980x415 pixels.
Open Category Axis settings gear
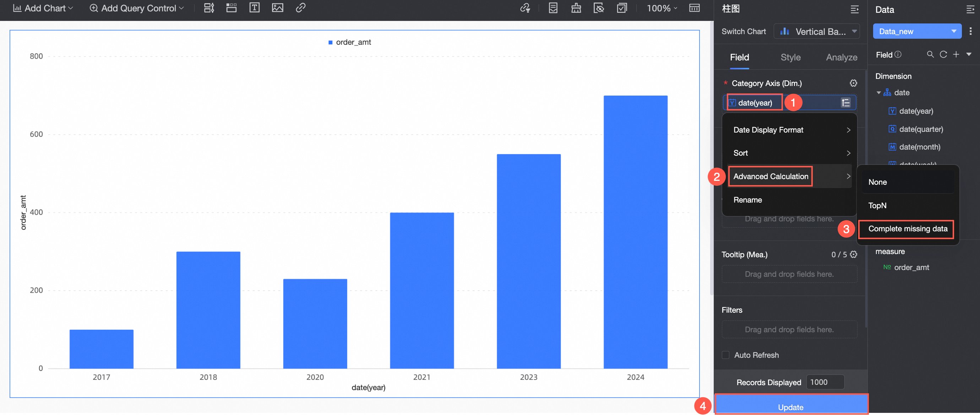point(853,83)
